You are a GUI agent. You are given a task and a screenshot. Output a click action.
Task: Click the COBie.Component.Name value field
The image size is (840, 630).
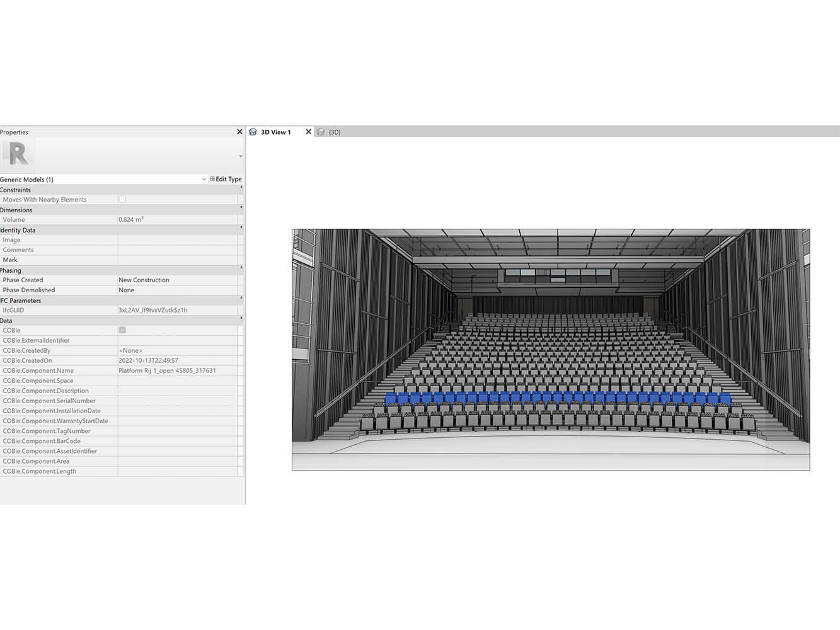click(177, 371)
